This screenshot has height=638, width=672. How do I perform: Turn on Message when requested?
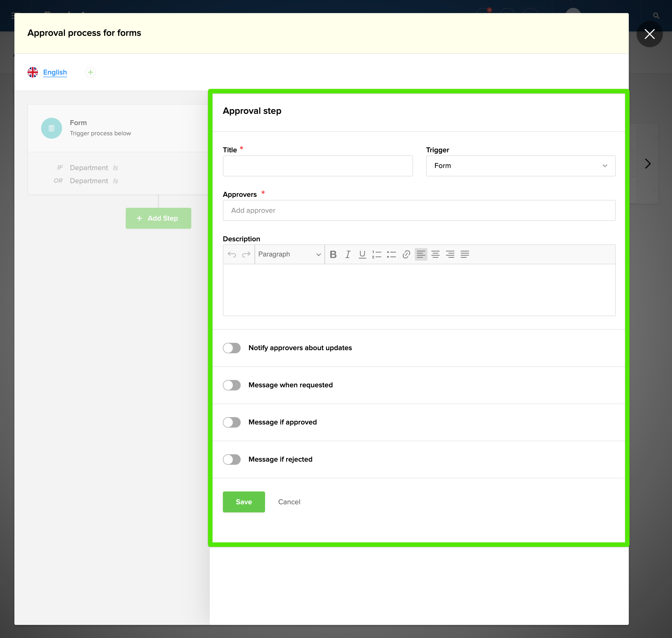tap(232, 385)
